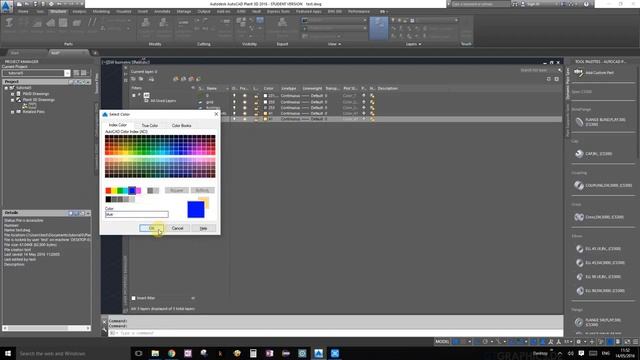Image resolution: width=640 pixels, height=360 pixels.
Task: Switch to the True Color tab
Action: click(150, 125)
